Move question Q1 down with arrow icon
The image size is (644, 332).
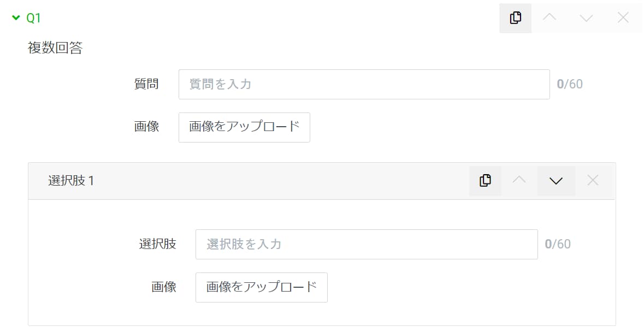point(586,18)
